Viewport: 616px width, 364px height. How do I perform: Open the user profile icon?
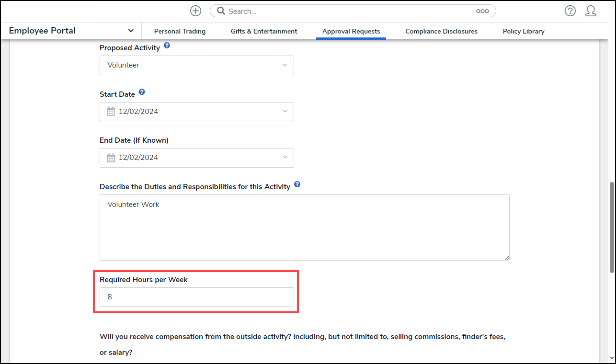click(x=591, y=11)
